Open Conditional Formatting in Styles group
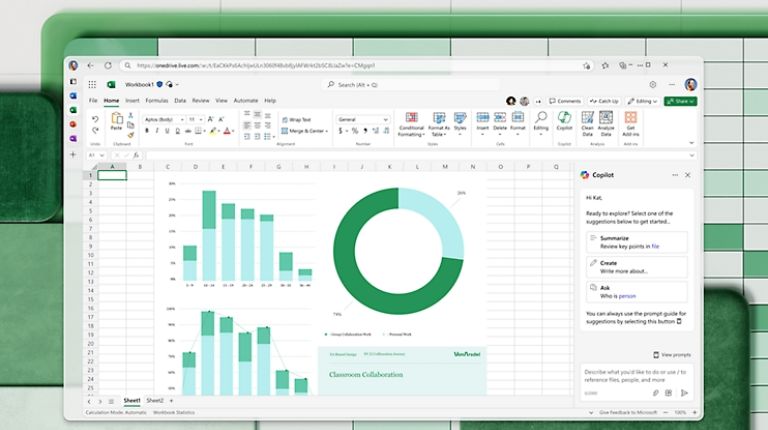Viewport: 768px width, 430px height. click(x=411, y=124)
